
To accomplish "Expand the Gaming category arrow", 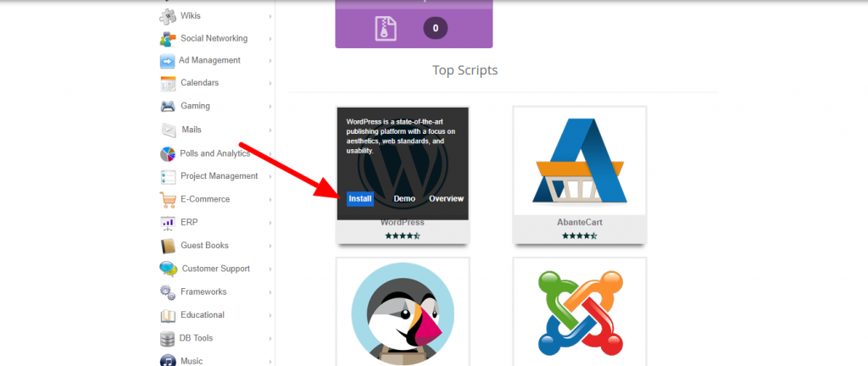I will (270, 106).
